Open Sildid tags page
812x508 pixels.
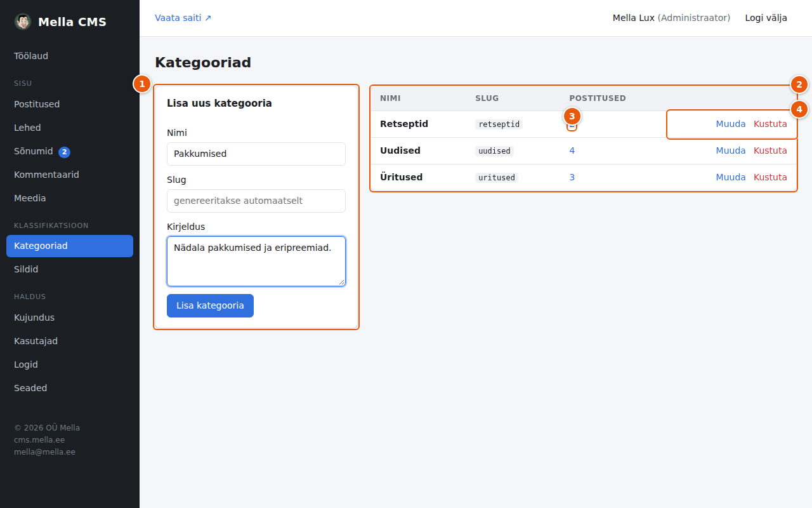[x=70, y=269]
